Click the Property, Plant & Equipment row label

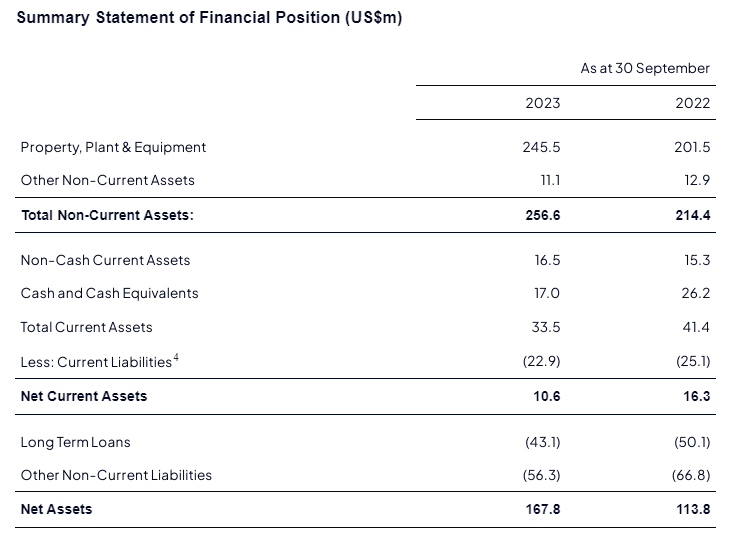[113, 147]
